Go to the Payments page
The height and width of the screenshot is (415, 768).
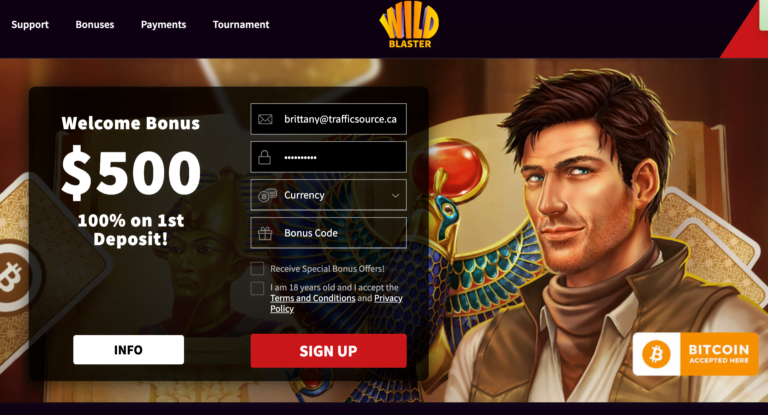pos(164,24)
